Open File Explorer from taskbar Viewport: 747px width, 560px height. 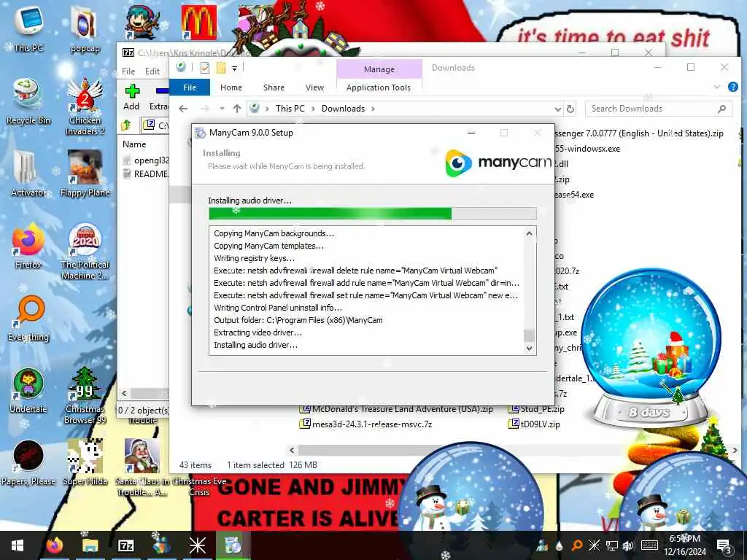coord(90,545)
